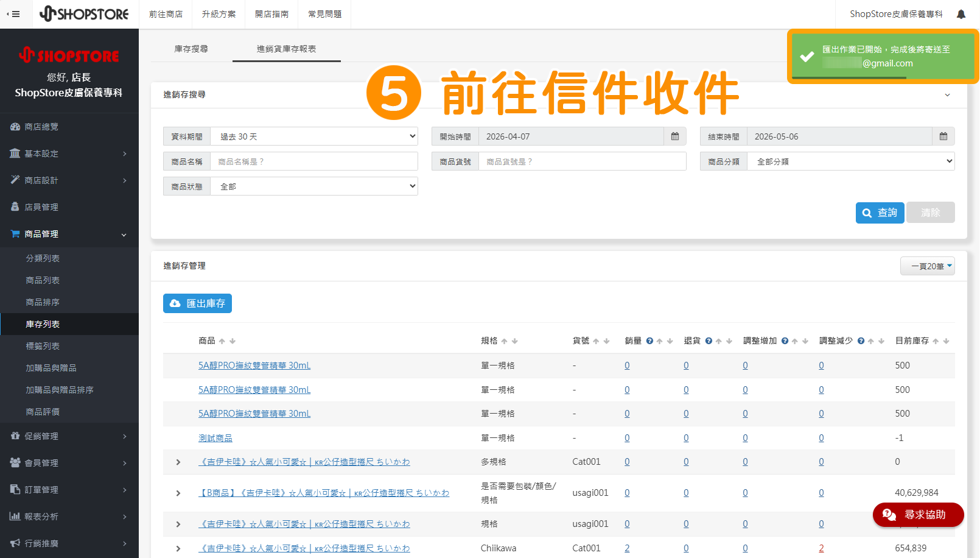This screenshot has width=980, height=558.
Task: Open 尋求協助 help chat button
Action: click(918, 515)
